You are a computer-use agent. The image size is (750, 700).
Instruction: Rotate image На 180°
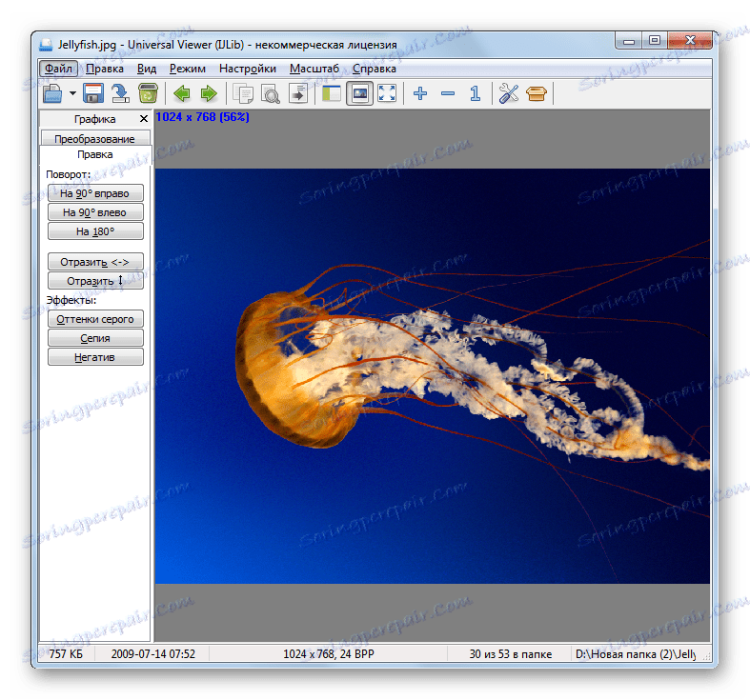tap(95, 231)
